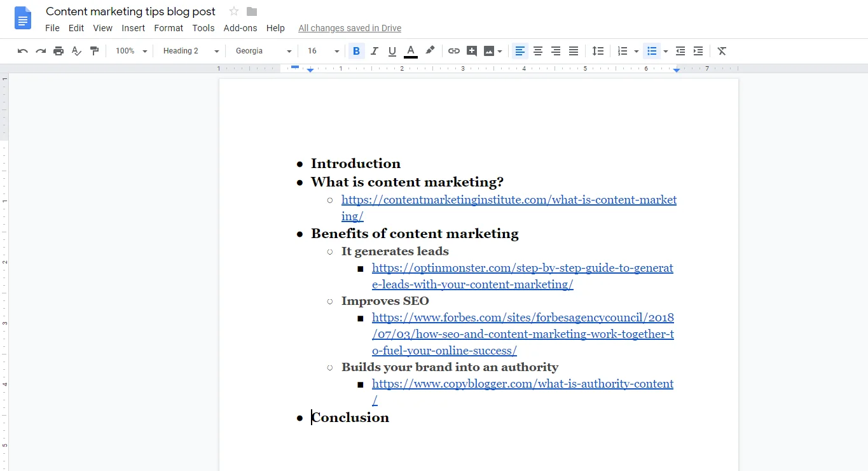Viewport: 868px width, 471px height.
Task: Click the Add comment icon
Action: tap(471, 51)
